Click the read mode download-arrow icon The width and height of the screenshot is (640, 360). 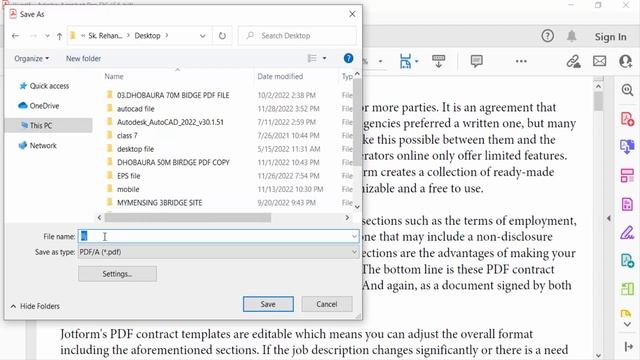click(x=438, y=61)
